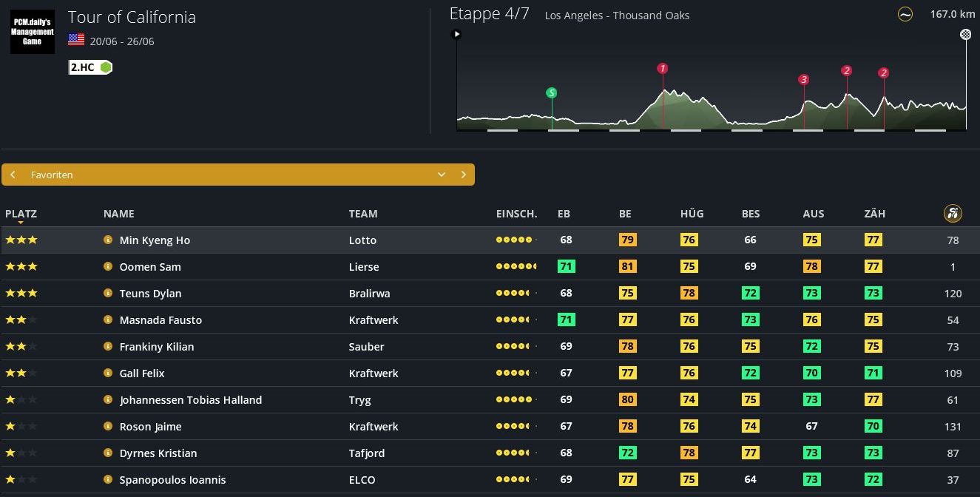Screen dimensions: 980x497
Task: Click the category 3 climb marker
Action: point(803,80)
